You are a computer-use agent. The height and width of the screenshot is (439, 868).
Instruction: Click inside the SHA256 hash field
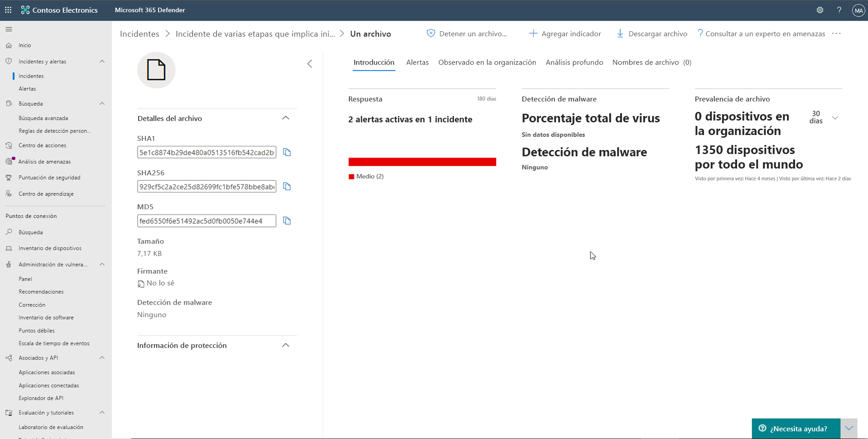[x=207, y=187]
